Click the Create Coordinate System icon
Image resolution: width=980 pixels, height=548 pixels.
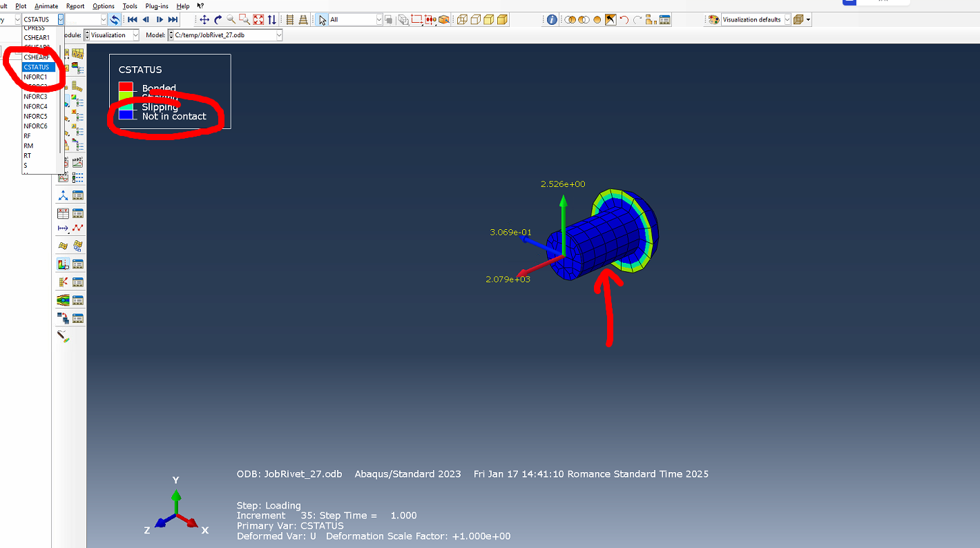pyautogui.click(x=63, y=196)
